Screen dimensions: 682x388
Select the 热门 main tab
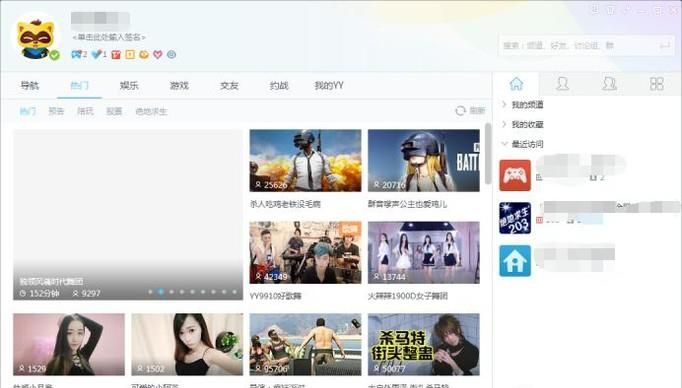coord(79,86)
